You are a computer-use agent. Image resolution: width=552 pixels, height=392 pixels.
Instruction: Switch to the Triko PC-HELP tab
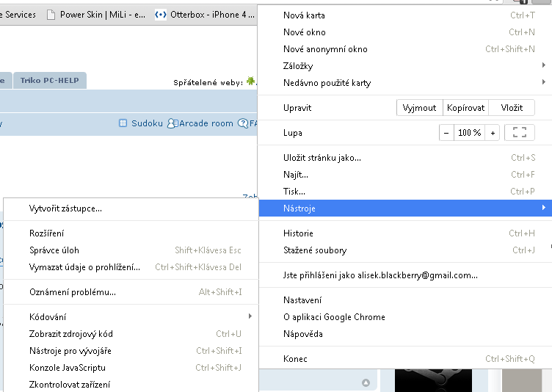51,81
